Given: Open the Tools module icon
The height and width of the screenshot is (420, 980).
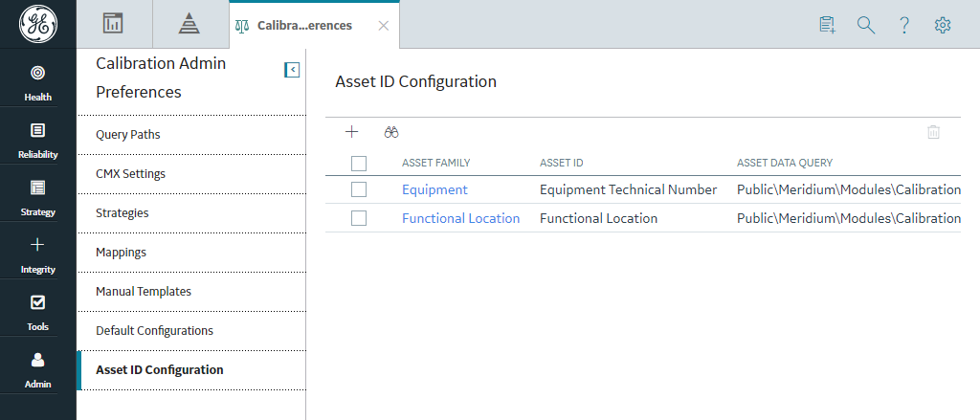Looking at the screenshot, I should click(x=37, y=302).
